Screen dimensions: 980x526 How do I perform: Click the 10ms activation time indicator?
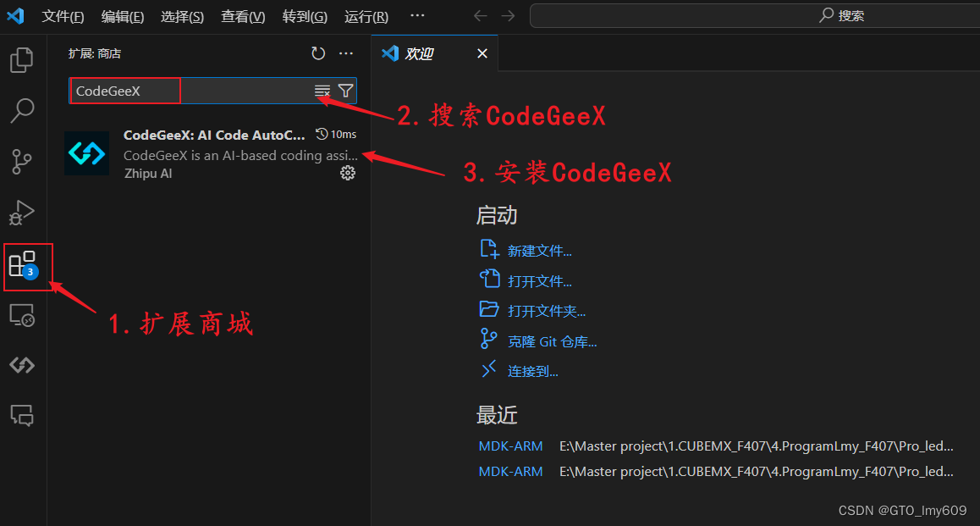point(336,135)
